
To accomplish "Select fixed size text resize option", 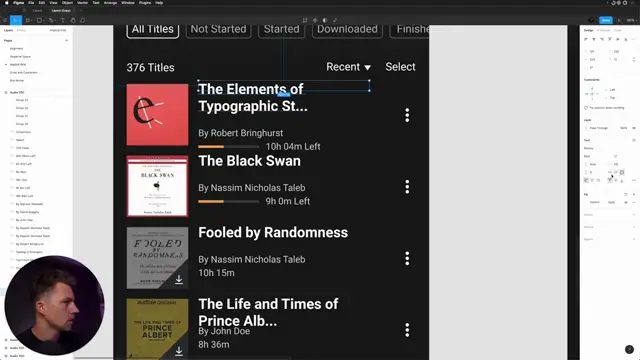I will point(622,172).
